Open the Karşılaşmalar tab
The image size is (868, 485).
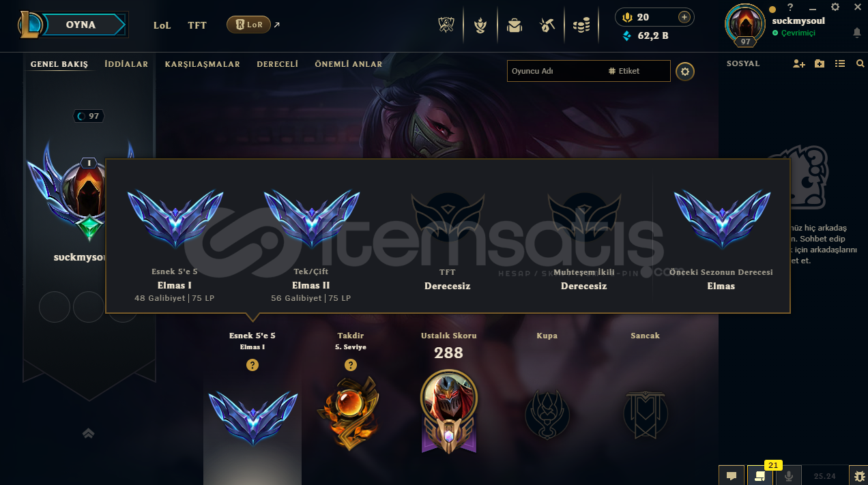click(x=202, y=64)
